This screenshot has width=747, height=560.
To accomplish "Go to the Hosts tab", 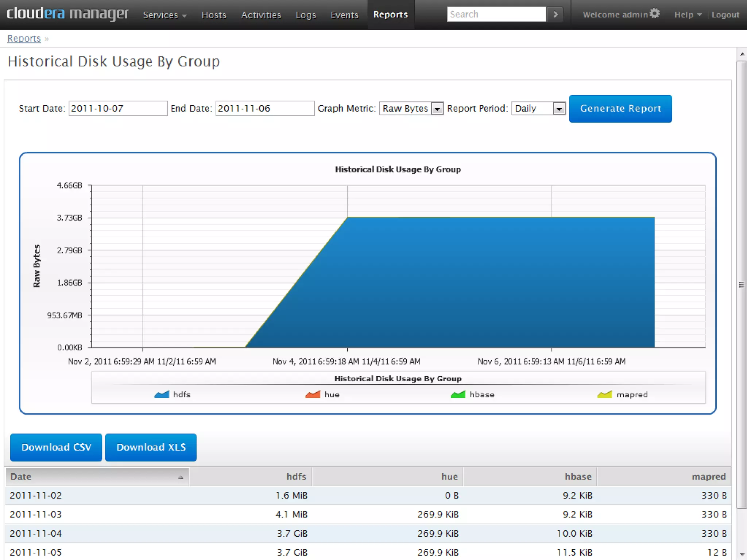I will click(214, 15).
